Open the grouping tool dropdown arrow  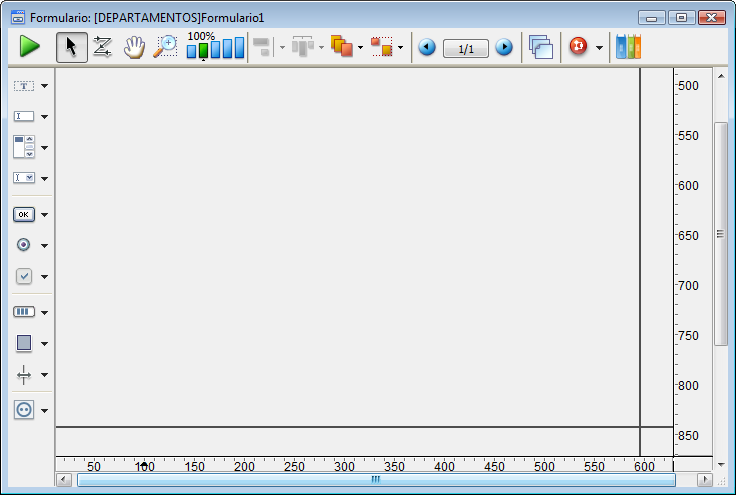pos(400,47)
